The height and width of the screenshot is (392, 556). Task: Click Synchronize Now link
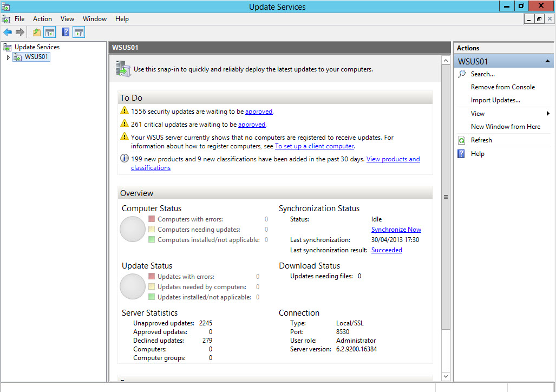pyautogui.click(x=396, y=230)
